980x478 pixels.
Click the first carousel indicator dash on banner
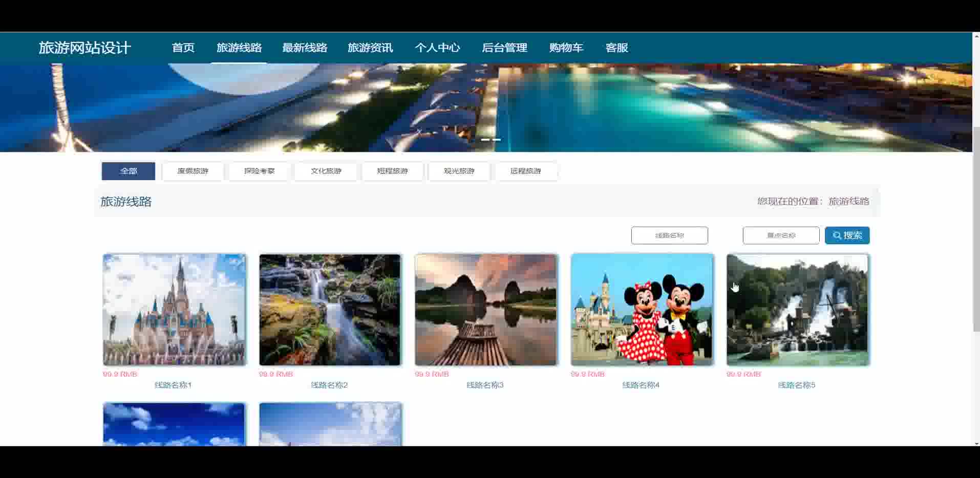point(485,139)
